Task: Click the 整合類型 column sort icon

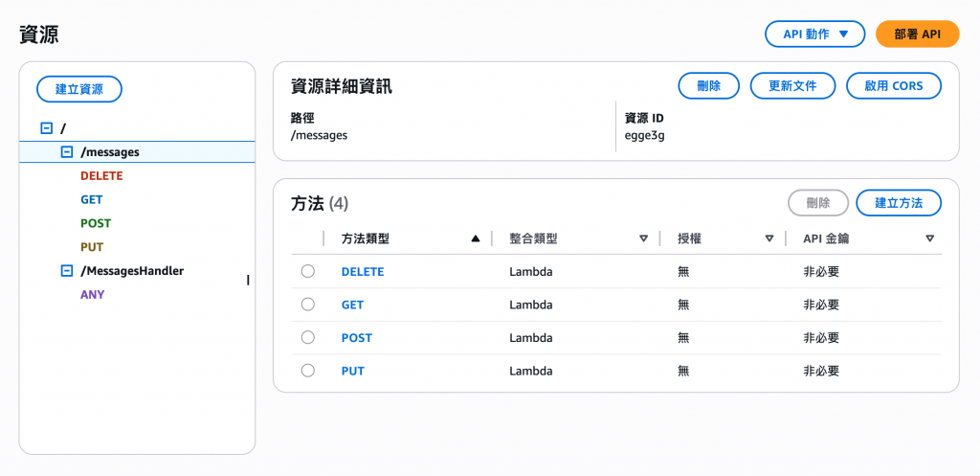Action: click(x=643, y=238)
